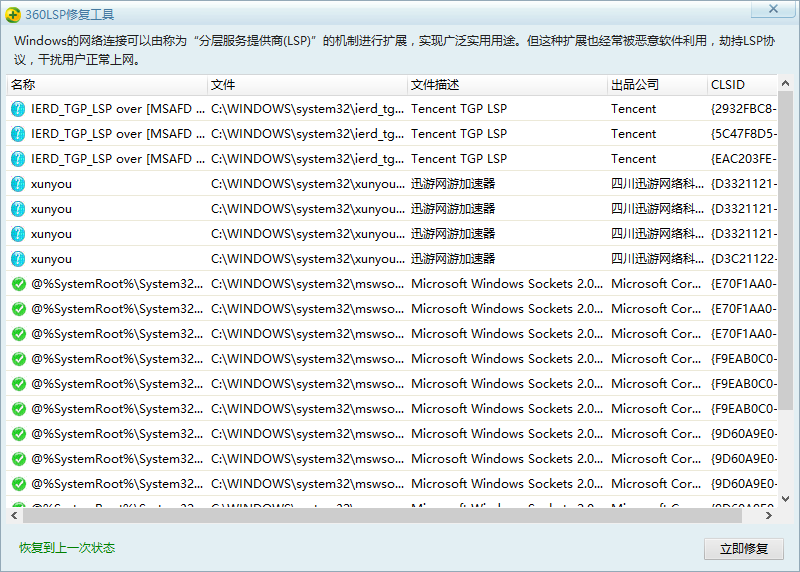The height and width of the screenshot is (572, 800).
Task: Click the question icon of the {EAC203FE- row
Action: (18, 159)
